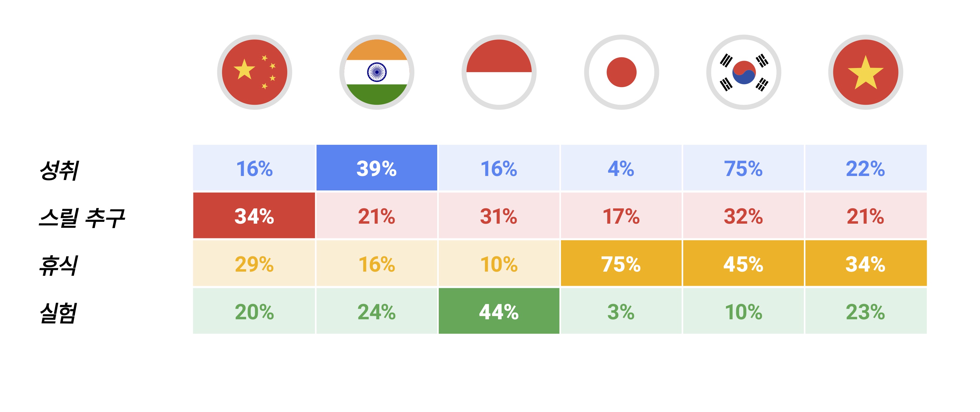980x412 pixels.
Task: Select the 스릴 추구 row label
Action: pyautogui.click(x=82, y=218)
